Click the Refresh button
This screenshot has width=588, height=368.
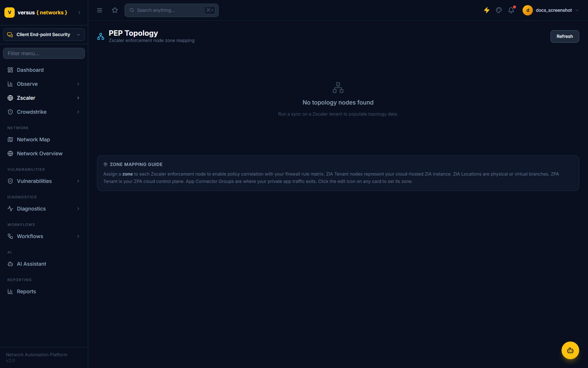[x=564, y=36]
